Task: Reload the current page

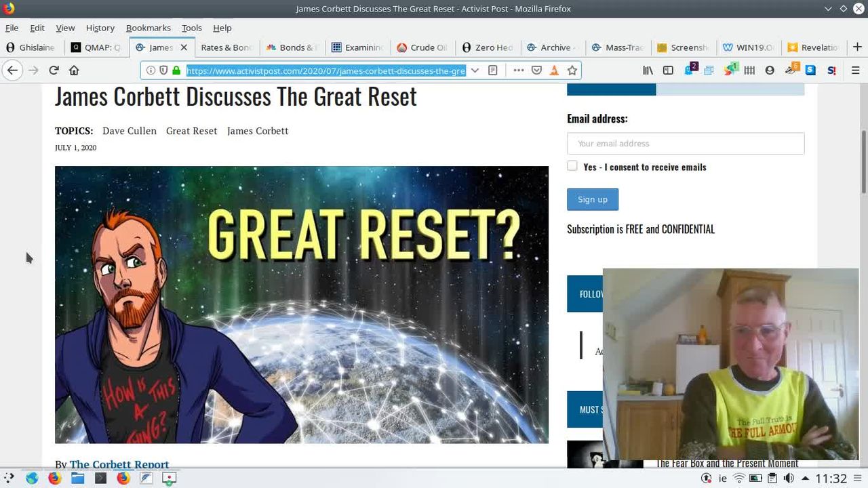Action: coord(54,70)
